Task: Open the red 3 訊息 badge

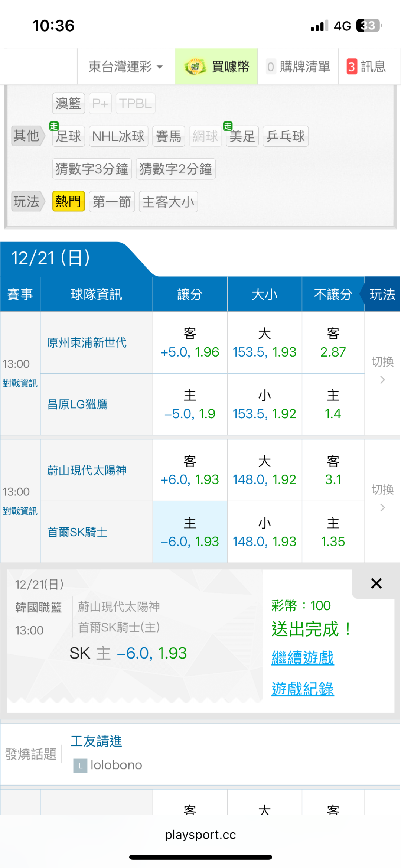Action: click(x=352, y=67)
